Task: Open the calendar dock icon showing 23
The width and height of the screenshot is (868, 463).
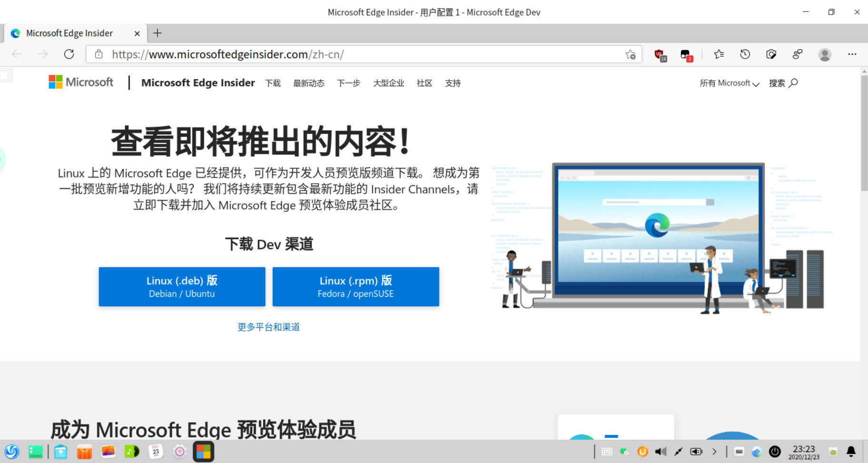Action: pos(156,452)
